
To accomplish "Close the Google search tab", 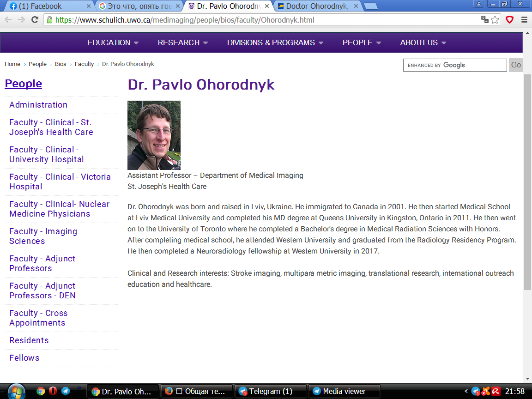I will click(177, 6).
